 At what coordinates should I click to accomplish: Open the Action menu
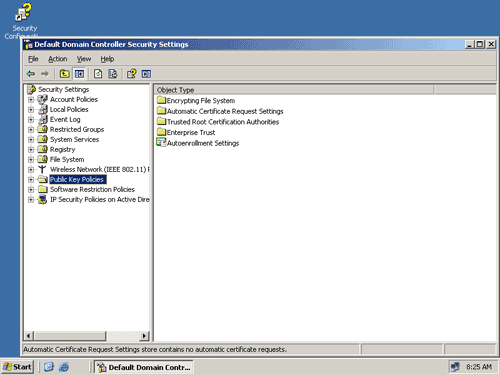point(58,59)
